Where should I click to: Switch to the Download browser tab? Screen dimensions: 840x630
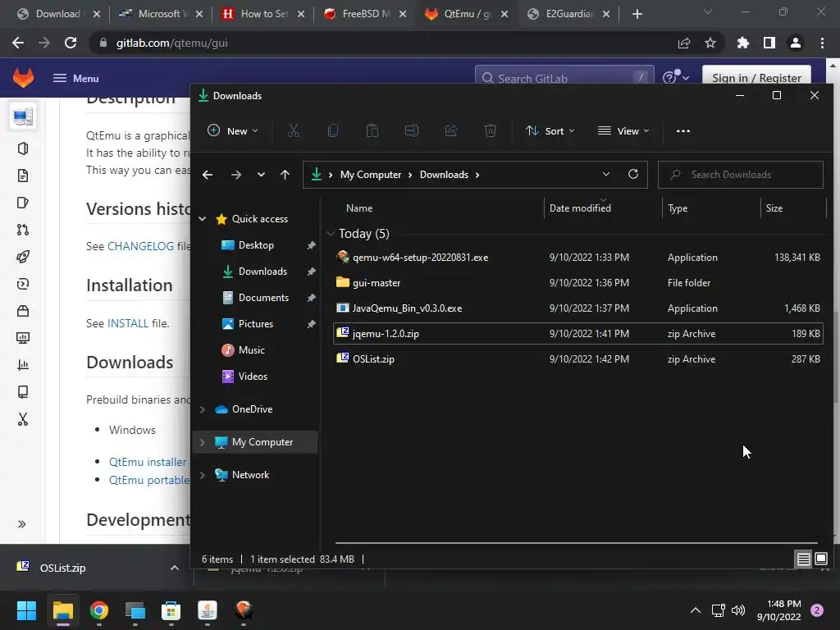[x=59, y=14]
